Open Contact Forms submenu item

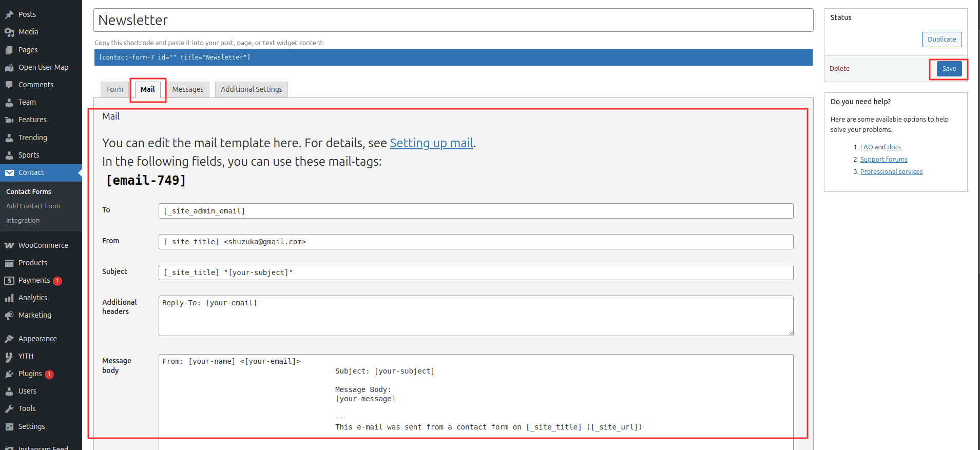click(29, 191)
